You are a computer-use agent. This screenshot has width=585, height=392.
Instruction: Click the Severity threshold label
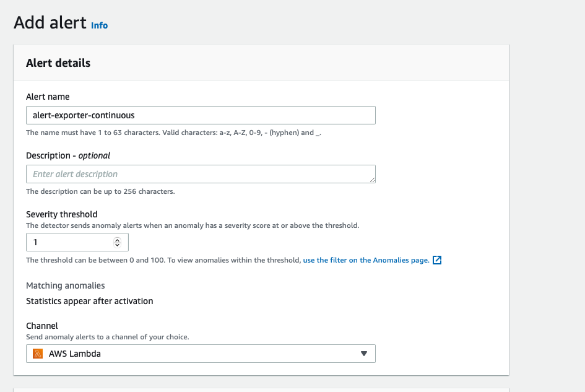point(61,214)
